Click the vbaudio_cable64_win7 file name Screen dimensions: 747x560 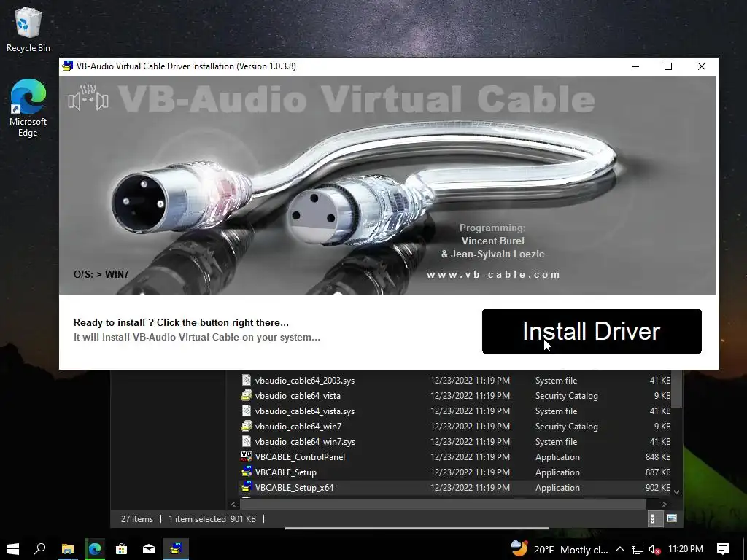(x=298, y=426)
